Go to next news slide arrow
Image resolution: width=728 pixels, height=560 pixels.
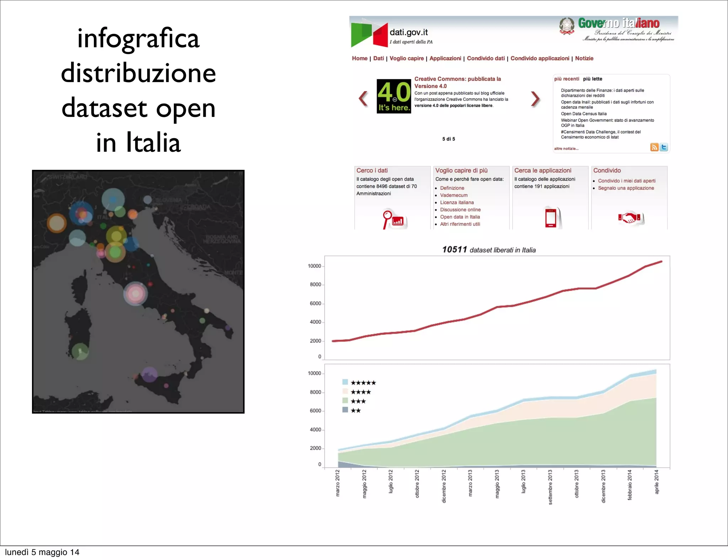535,99
